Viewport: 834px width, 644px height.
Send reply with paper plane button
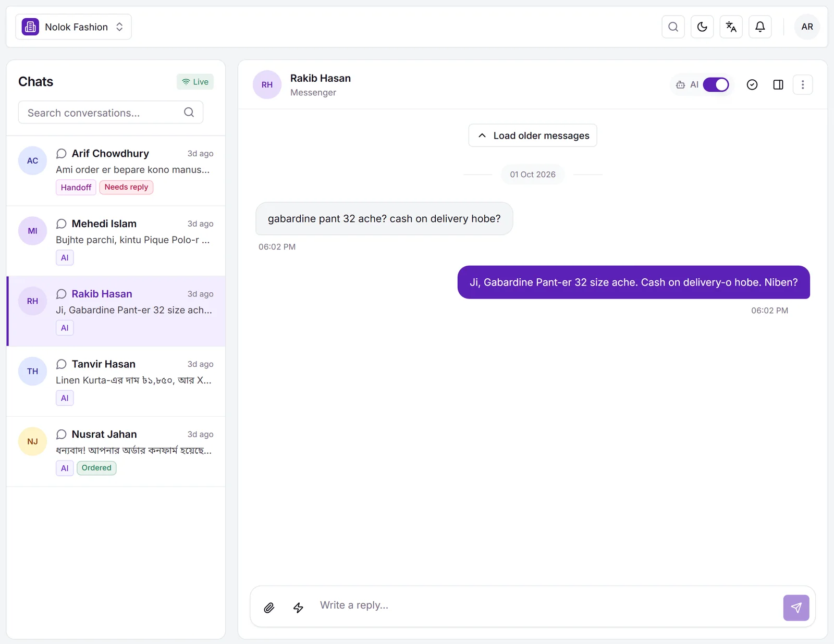tap(796, 608)
